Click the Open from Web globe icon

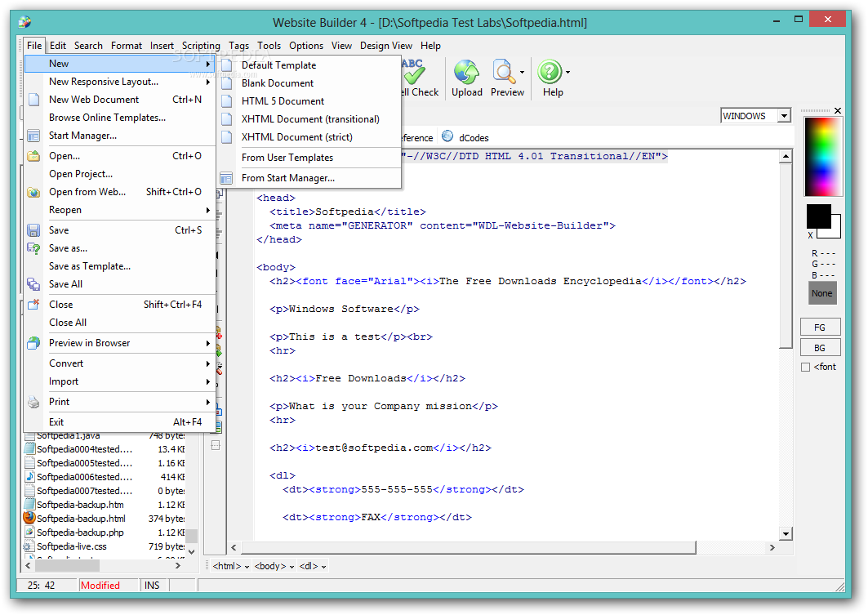click(x=33, y=192)
